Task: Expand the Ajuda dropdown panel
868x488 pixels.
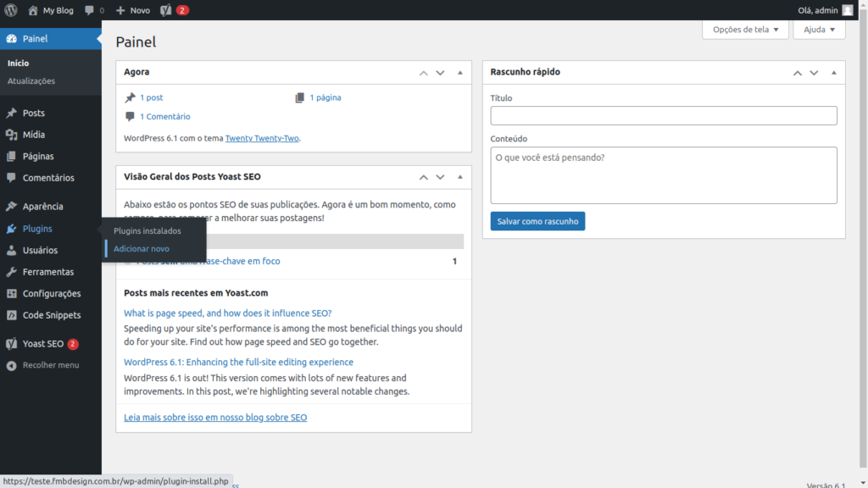Action: click(818, 30)
